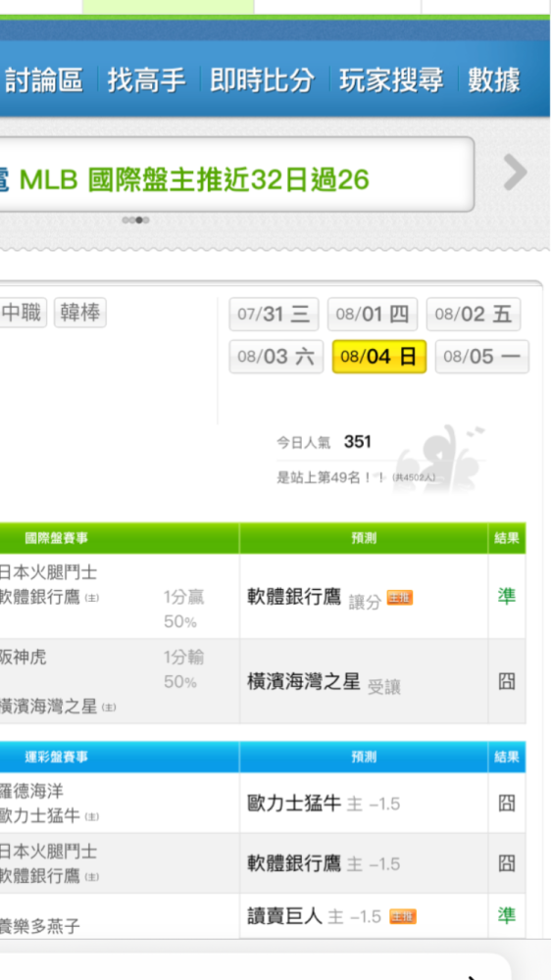Open the 討論區 menu
551x980 pixels.
point(44,80)
